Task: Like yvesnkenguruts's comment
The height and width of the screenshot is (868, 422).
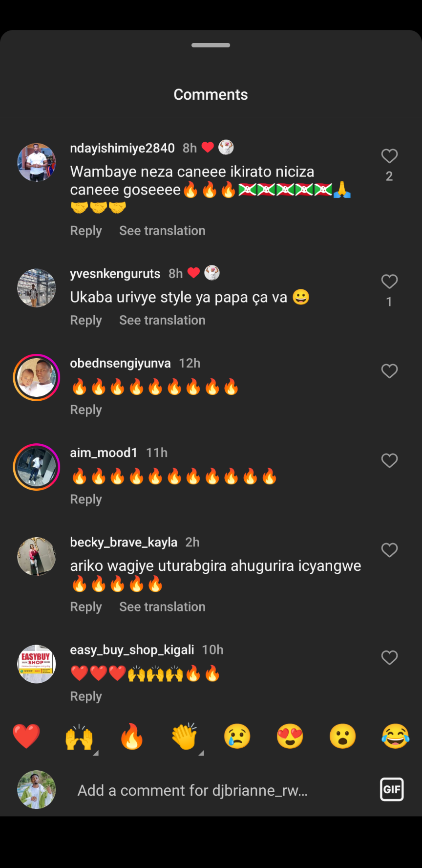Action: tap(389, 282)
